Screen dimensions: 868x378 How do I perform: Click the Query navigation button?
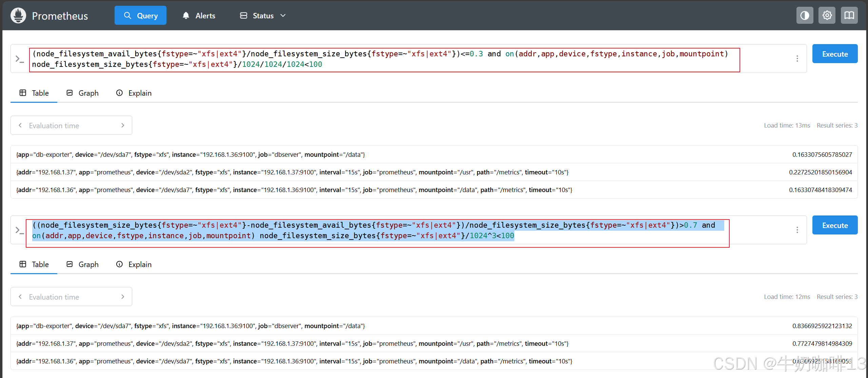tap(140, 16)
